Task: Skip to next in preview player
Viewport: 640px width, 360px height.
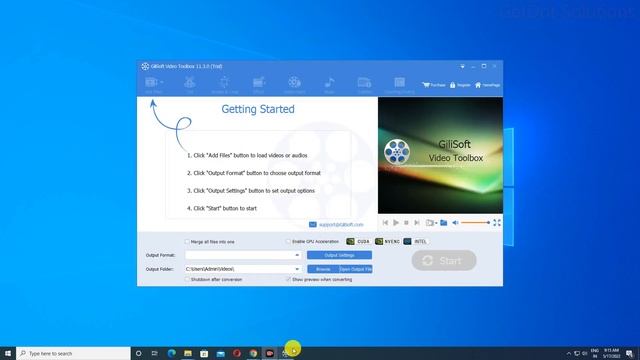Action: click(x=417, y=222)
